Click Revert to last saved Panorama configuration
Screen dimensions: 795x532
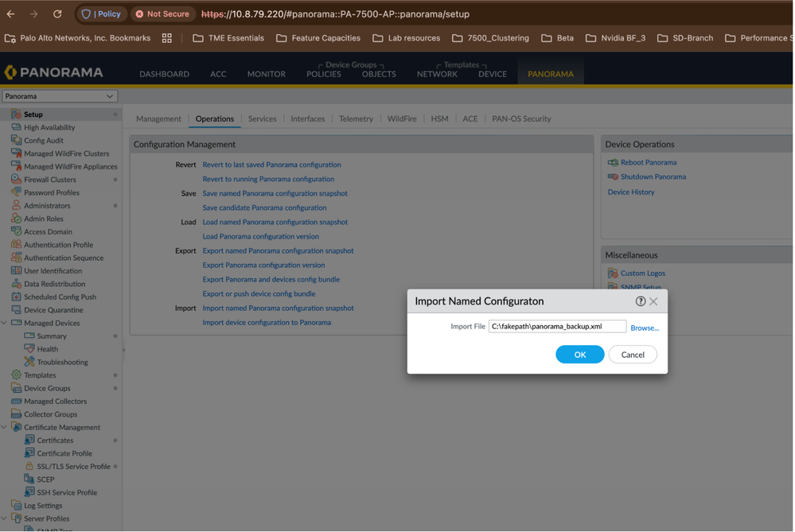[271, 165]
